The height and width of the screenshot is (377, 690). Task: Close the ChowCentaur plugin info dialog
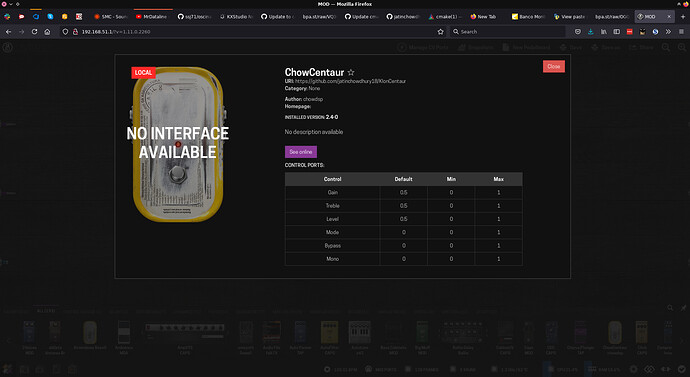[x=554, y=66]
